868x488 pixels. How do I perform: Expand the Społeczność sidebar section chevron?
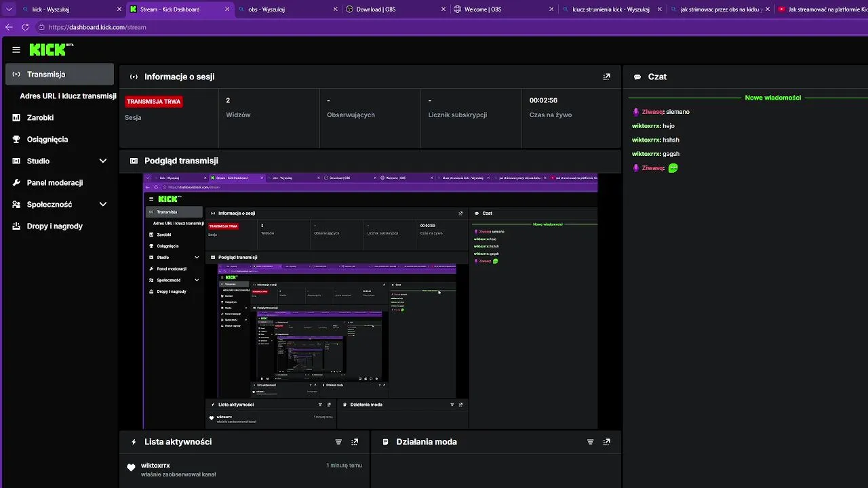[x=103, y=204]
